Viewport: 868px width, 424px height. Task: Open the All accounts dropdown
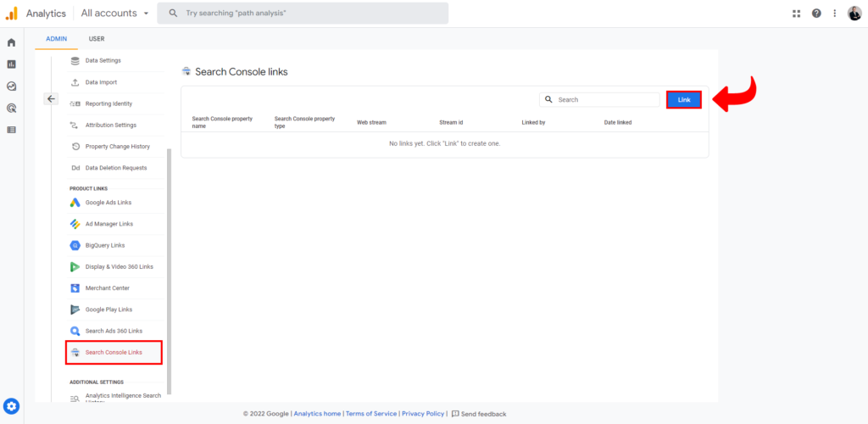(114, 14)
